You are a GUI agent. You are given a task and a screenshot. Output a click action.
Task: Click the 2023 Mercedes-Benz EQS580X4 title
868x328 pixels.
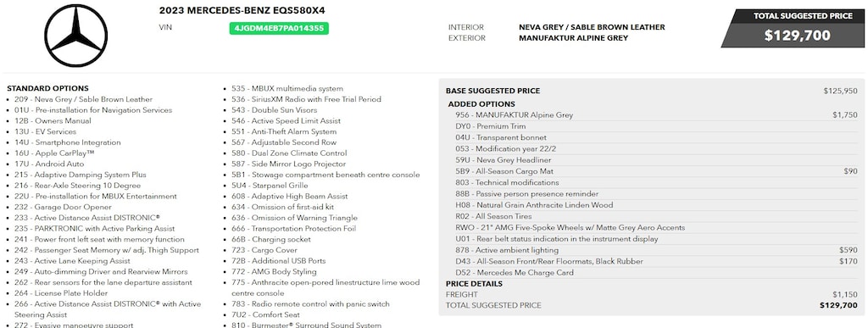(242, 10)
